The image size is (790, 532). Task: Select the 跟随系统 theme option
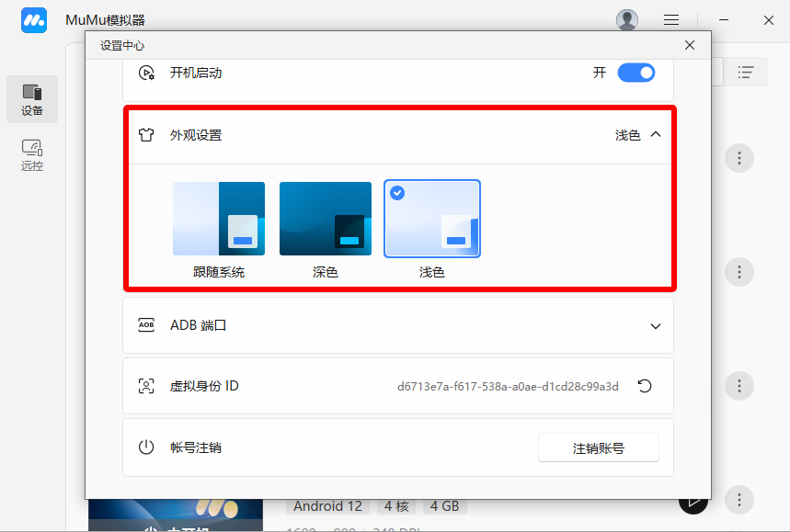(x=219, y=219)
